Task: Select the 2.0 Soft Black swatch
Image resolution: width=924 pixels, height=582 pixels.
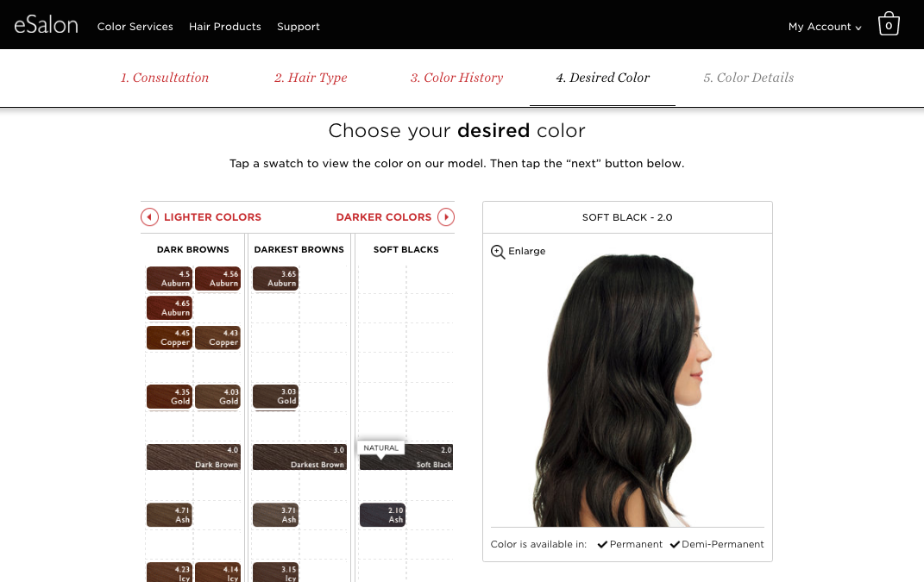Action: (x=406, y=457)
